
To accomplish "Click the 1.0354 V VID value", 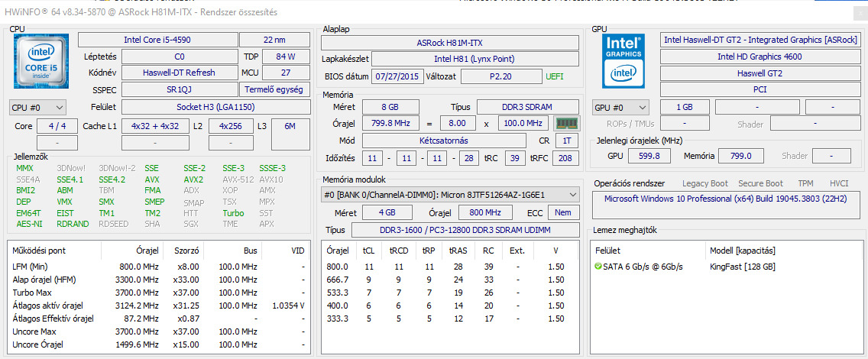I will [x=288, y=306].
